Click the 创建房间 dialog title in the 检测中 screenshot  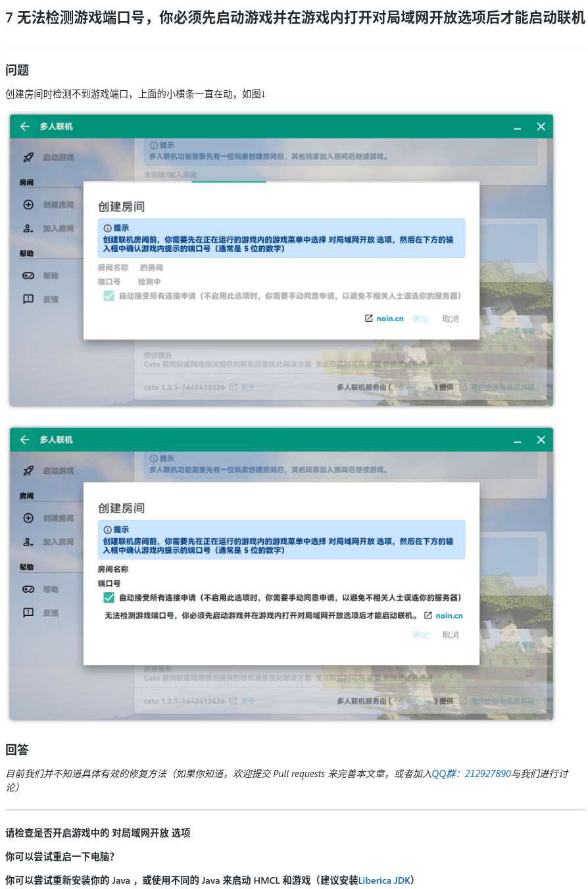121,207
